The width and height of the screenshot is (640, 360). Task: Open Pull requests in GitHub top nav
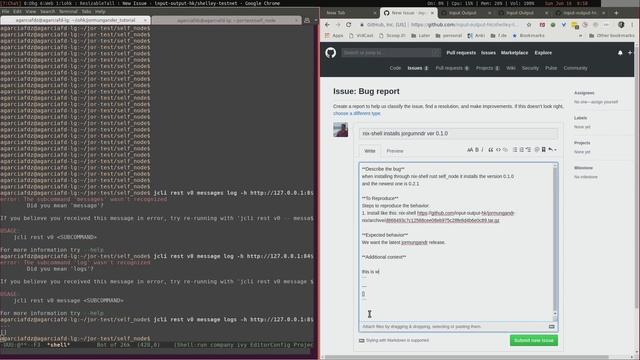click(461, 53)
